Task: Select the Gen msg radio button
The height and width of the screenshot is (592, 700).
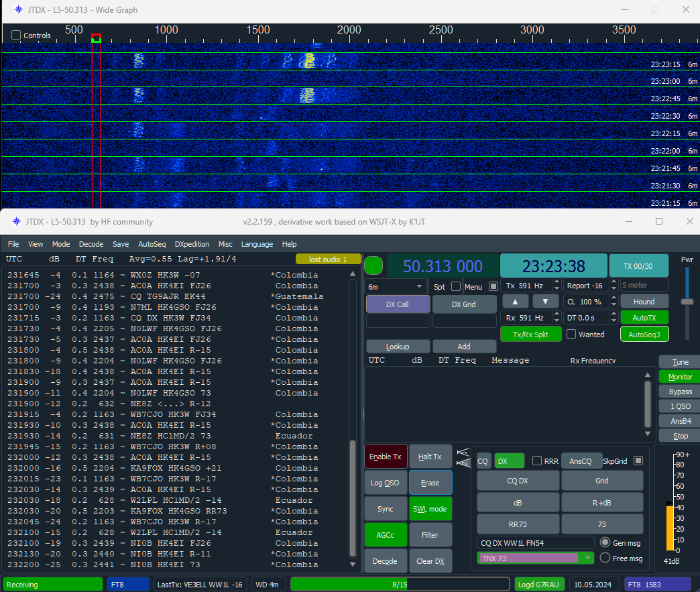Action: (605, 542)
